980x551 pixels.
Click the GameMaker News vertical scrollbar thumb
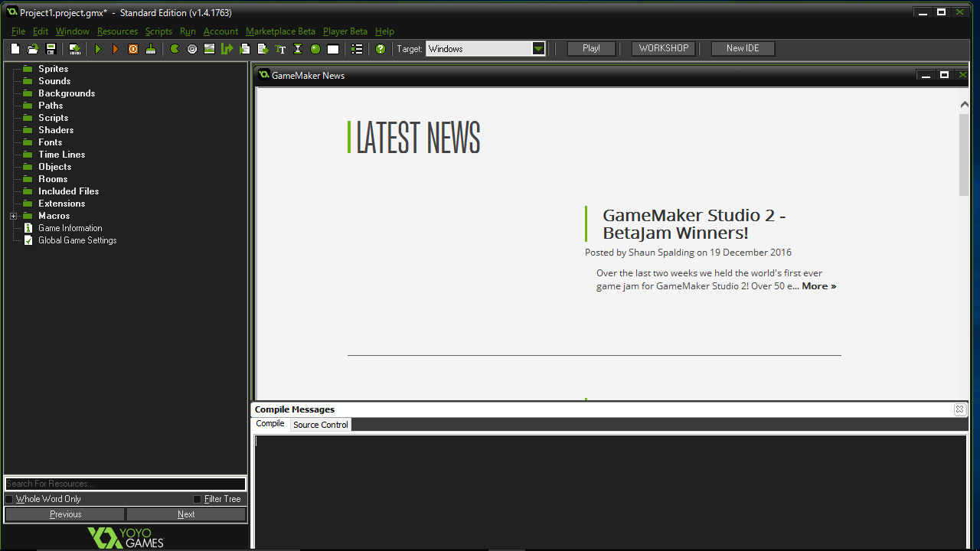(964, 153)
